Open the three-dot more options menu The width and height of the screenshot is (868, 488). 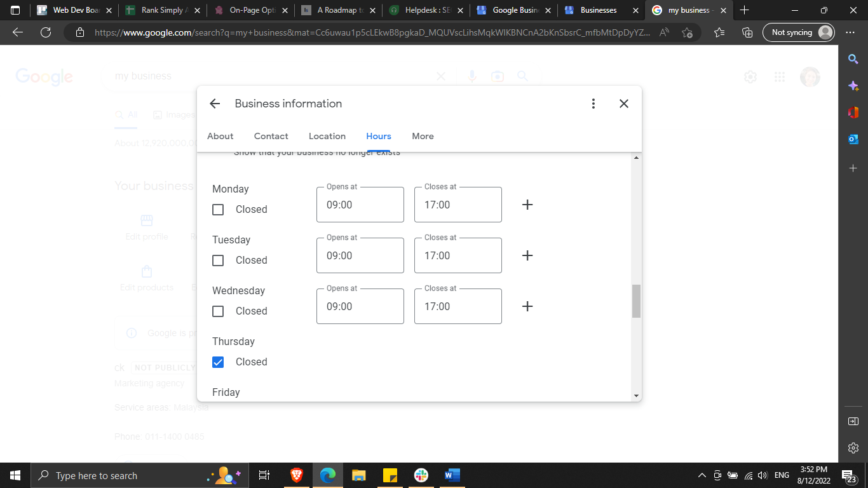(593, 104)
